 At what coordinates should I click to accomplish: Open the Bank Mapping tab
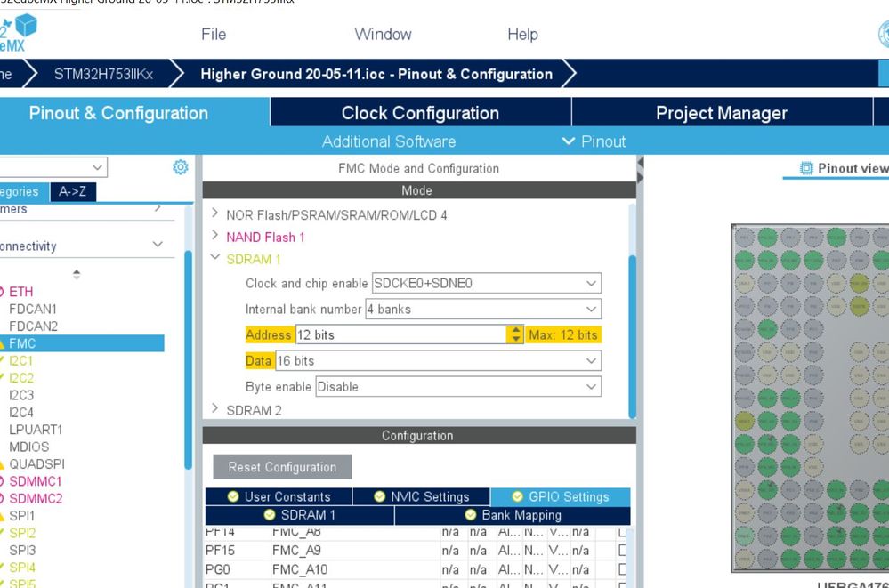click(x=513, y=515)
